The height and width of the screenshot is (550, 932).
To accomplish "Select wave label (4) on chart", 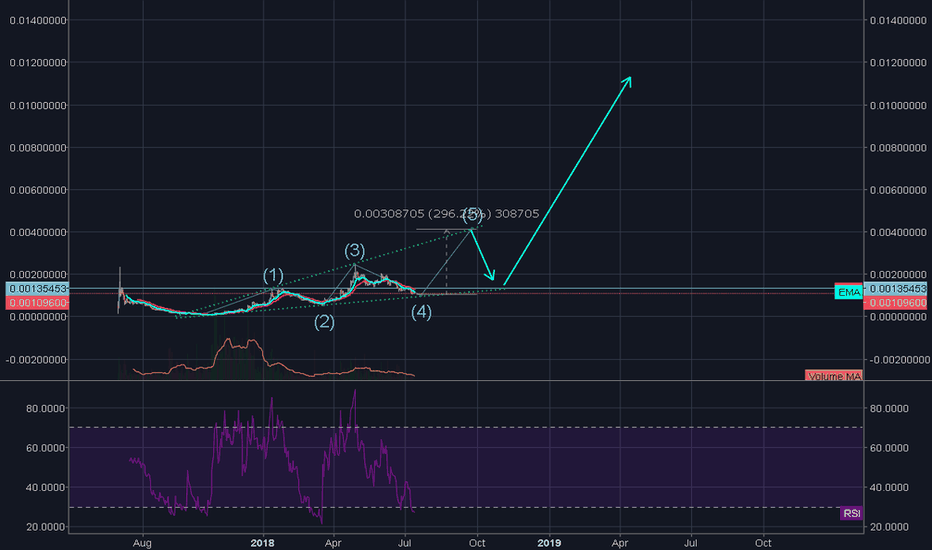I will [x=421, y=312].
